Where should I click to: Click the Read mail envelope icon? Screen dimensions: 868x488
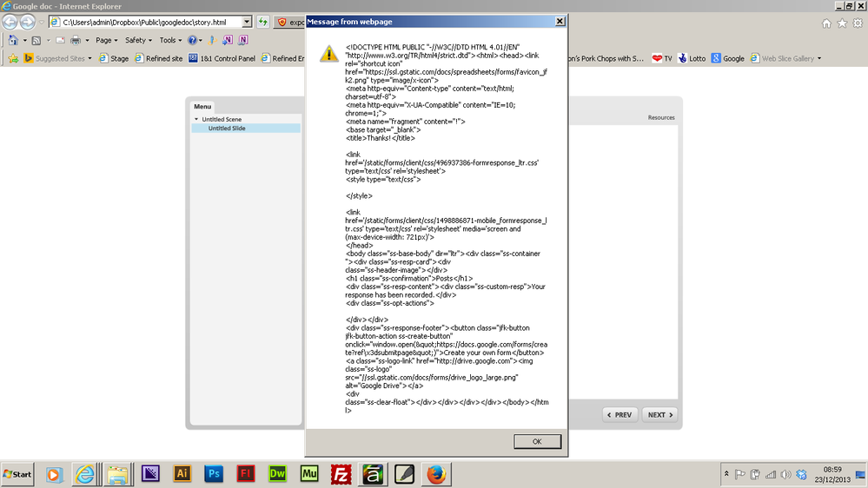pos(60,41)
